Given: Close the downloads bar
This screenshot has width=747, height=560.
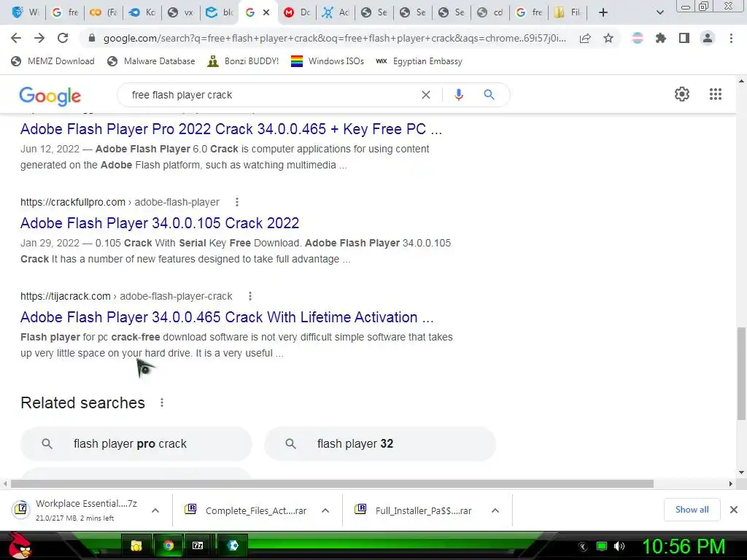Looking at the screenshot, I should [734, 510].
